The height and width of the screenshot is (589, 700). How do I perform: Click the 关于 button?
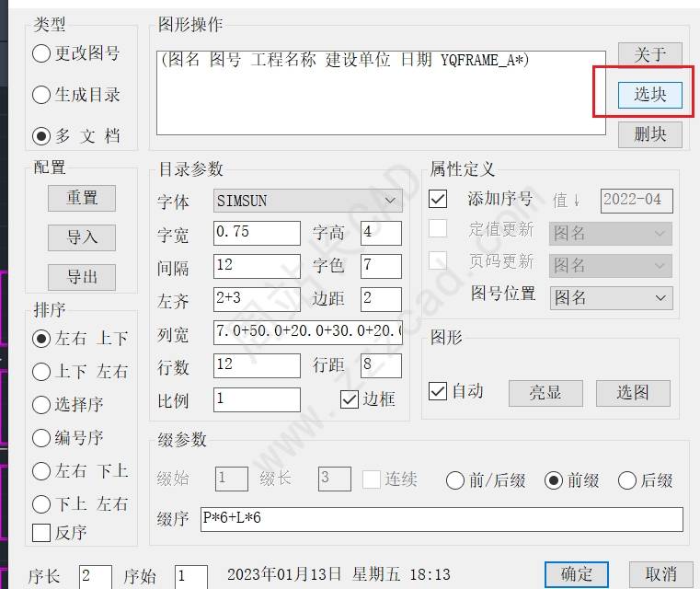point(649,54)
